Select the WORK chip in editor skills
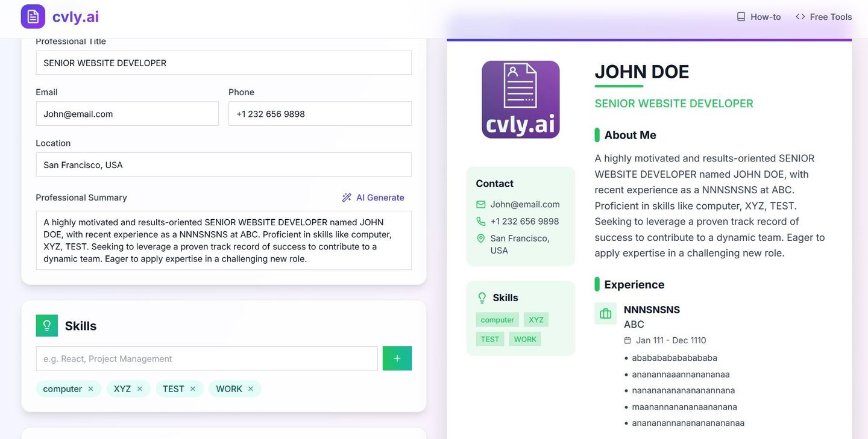The height and width of the screenshot is (439, 868). [x=235, y=389]
